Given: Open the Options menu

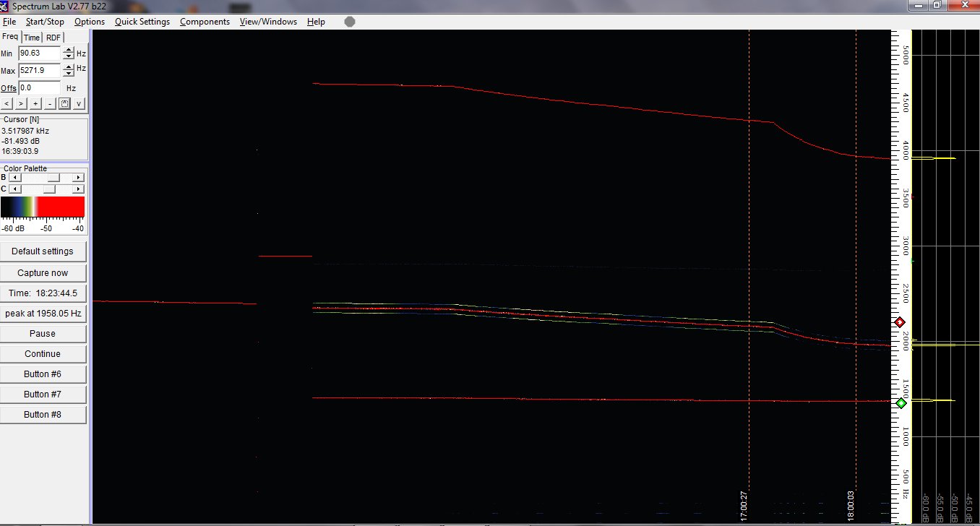Looking at the screenshot, I should (90, 22).
